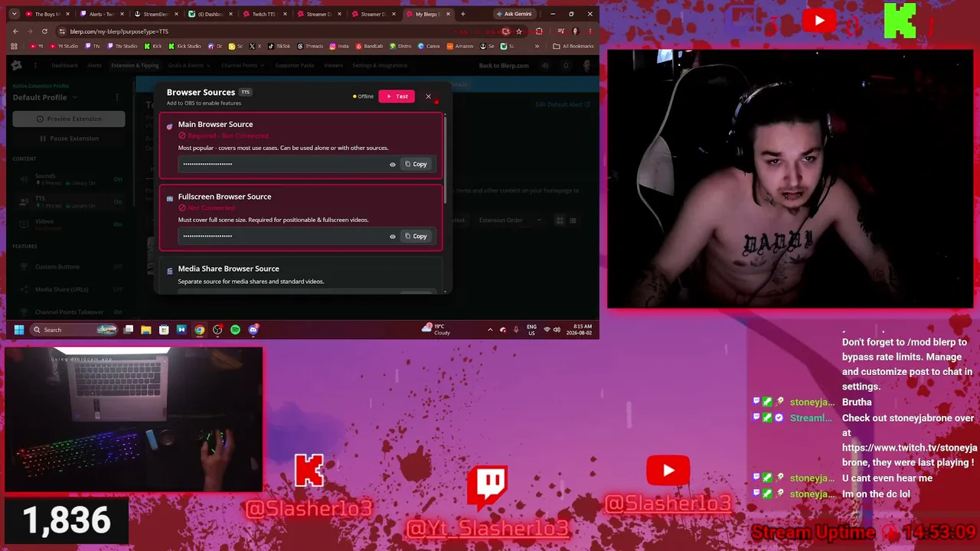Click the Pause Extension button

[x=69, y=139]
